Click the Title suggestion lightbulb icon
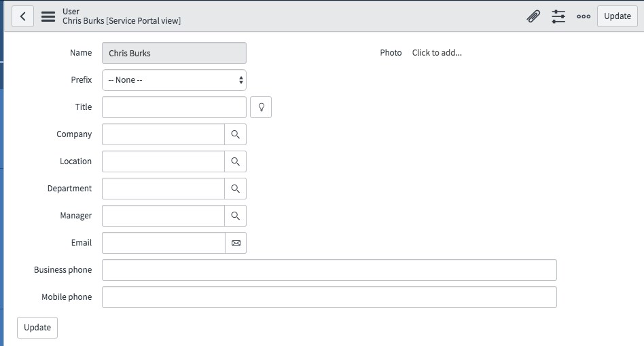Screen dimensions: 644x346 (261, 107)
